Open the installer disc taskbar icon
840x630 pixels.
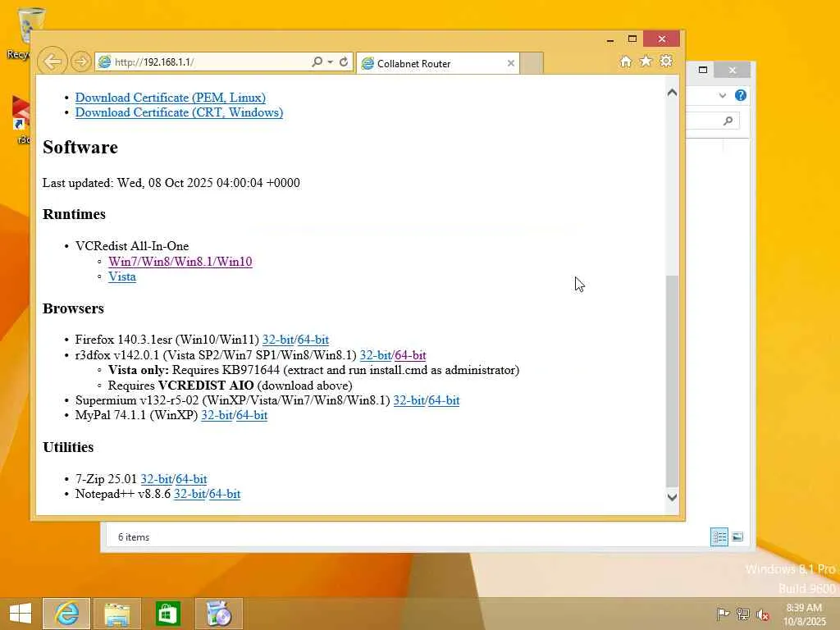pos(218,614)
